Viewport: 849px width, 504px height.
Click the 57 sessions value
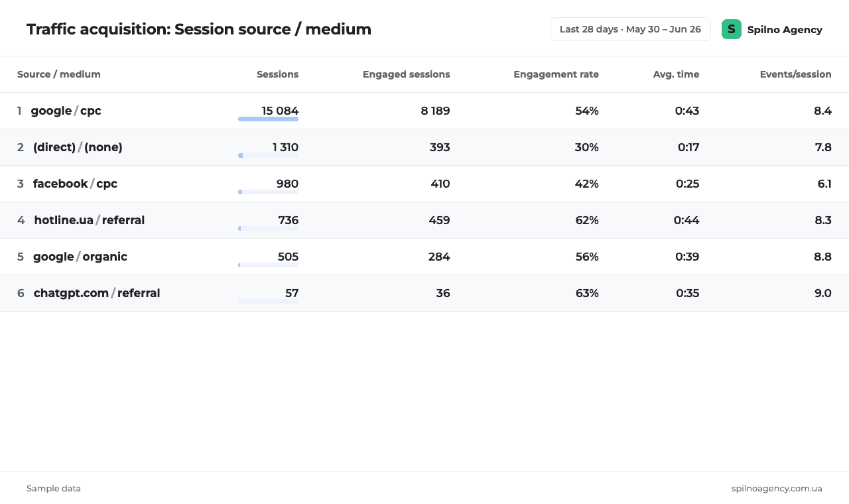coord(292,293)
